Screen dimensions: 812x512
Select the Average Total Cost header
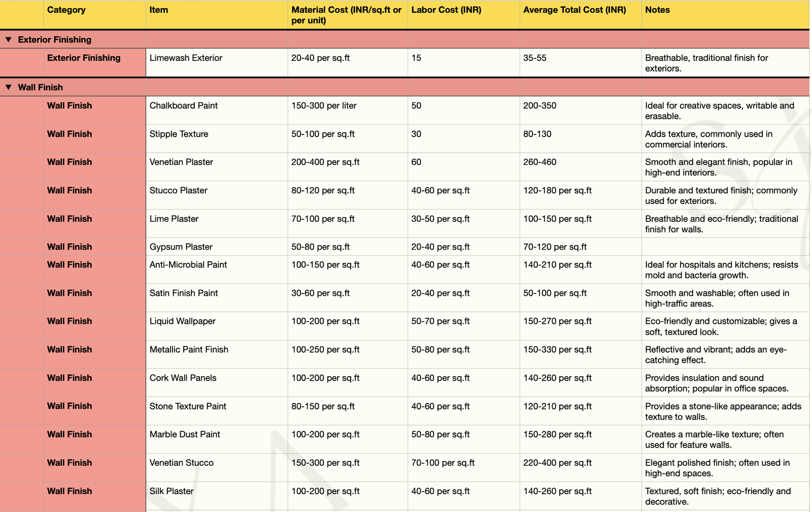click(x=574, y=10)
